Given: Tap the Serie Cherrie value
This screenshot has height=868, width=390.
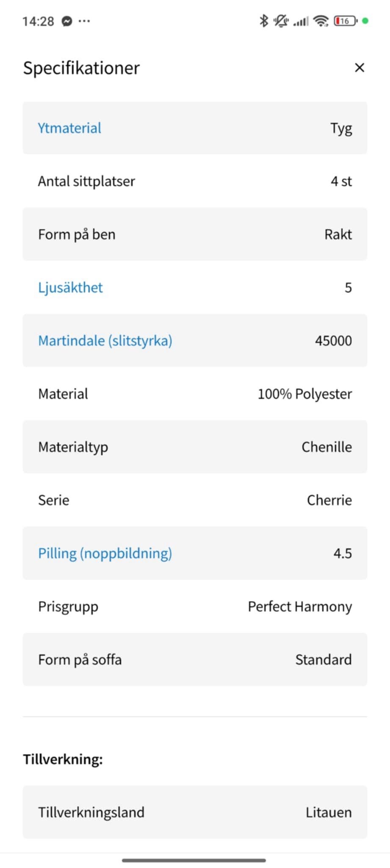Looking at the screenshot, I should pos(329,500).
